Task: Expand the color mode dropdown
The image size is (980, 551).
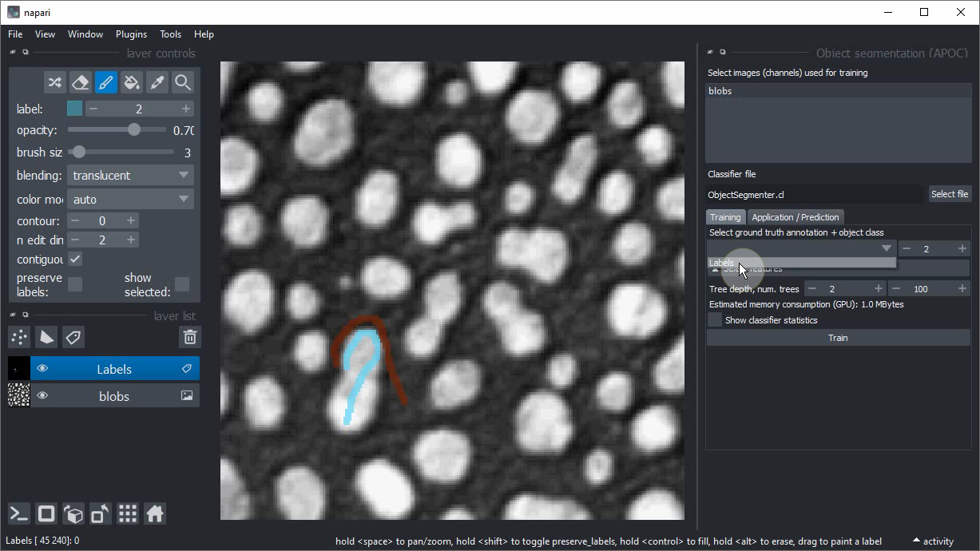Action: tap(130, 200)
